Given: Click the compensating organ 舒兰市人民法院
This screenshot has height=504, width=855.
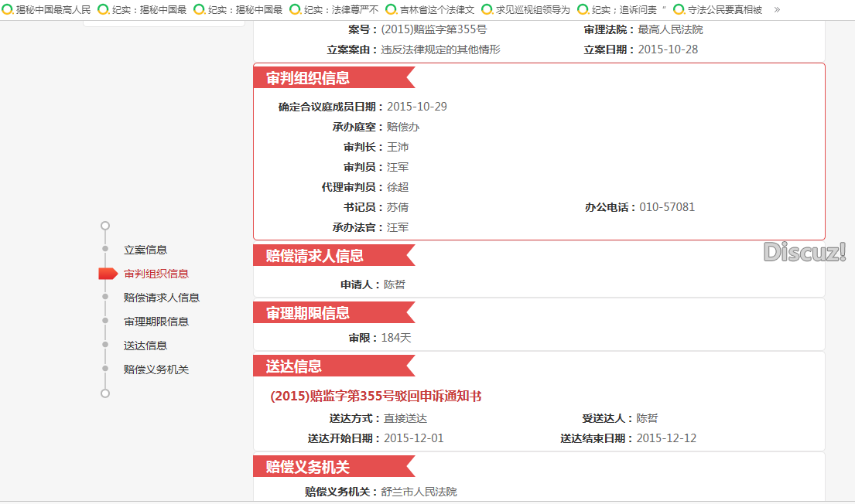Looking at the screenshot, I should (x=419, y=492).
